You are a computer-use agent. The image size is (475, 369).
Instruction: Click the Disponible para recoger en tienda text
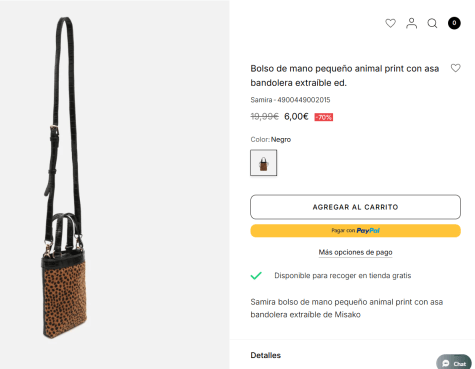343,276
